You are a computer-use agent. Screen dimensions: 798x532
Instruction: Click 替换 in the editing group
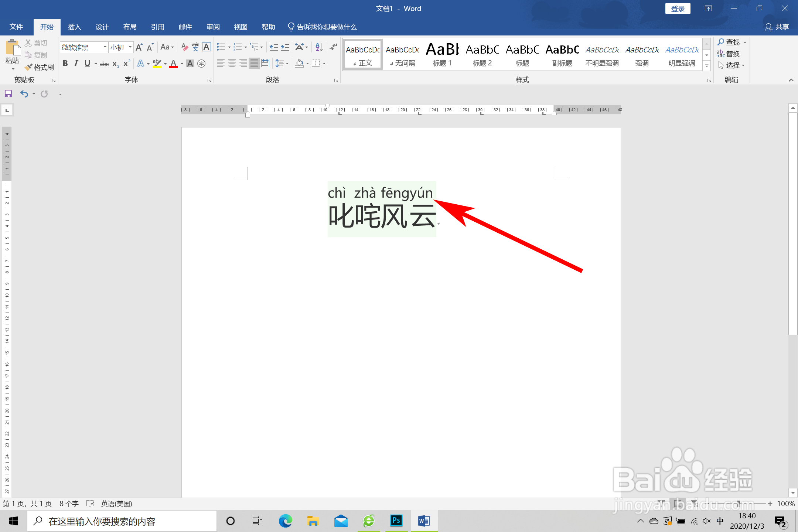tap(729, 54)
